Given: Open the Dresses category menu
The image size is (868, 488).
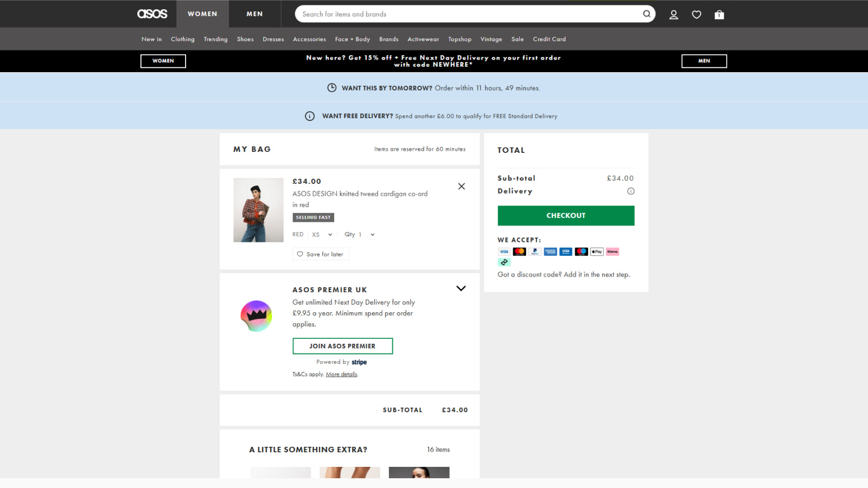Looking at the screenshot, I should (273, 39).
